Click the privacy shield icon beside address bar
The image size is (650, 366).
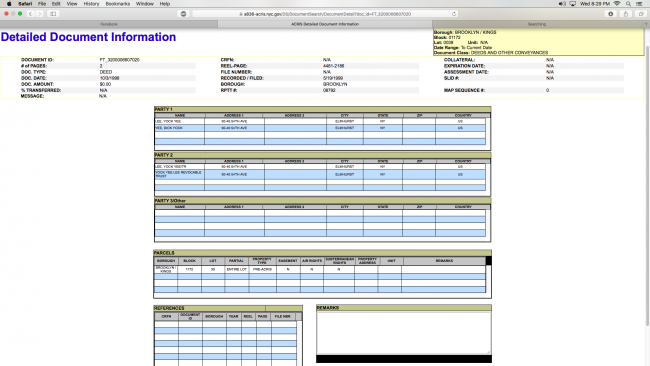click(x=183, y=14)
